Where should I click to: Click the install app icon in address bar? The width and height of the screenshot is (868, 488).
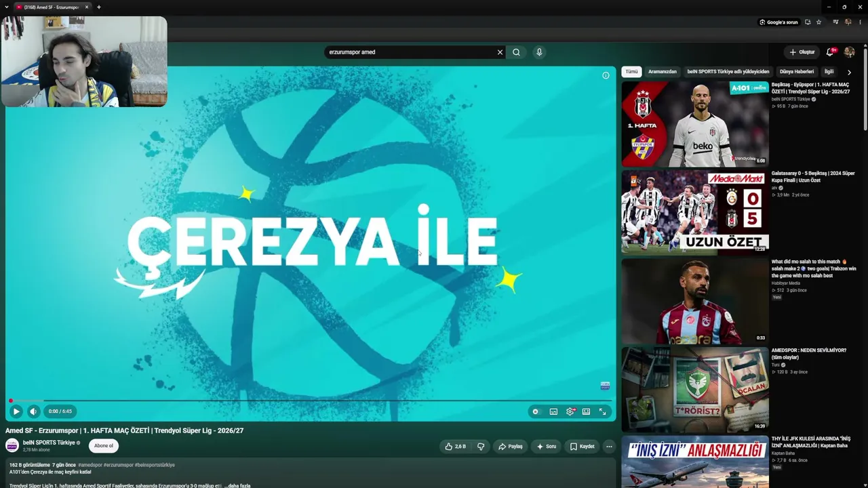point(808,22)
